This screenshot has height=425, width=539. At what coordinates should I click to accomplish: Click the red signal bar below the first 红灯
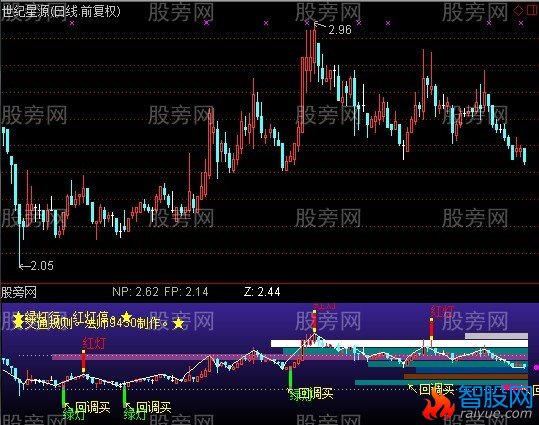84,361
